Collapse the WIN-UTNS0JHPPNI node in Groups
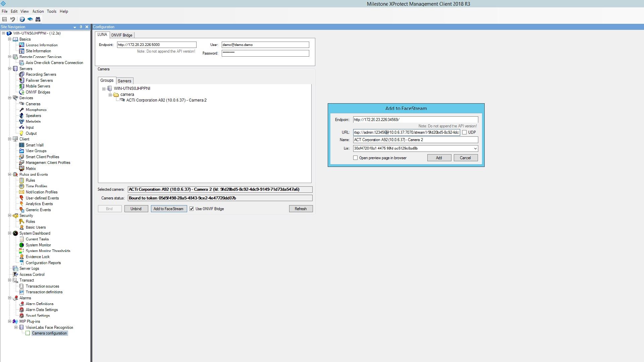The height and width of the screenshot is (362, 644). 104,89
